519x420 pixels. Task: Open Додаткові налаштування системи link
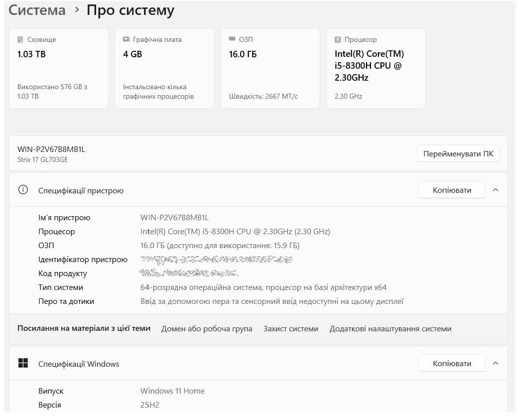[x=390, y=329]
